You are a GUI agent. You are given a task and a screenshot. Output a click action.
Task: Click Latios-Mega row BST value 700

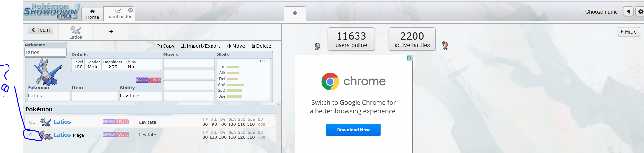coord(261,137)
